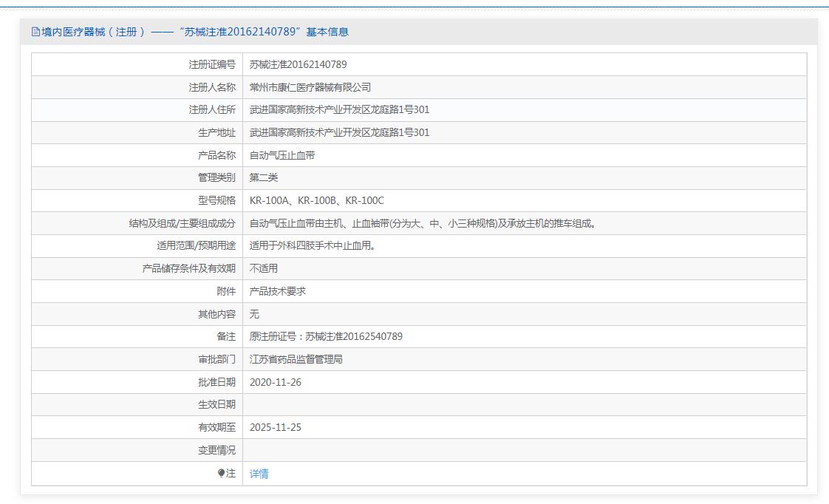
Task: Click the 有效期至 row label
Action: coord(216,427)
